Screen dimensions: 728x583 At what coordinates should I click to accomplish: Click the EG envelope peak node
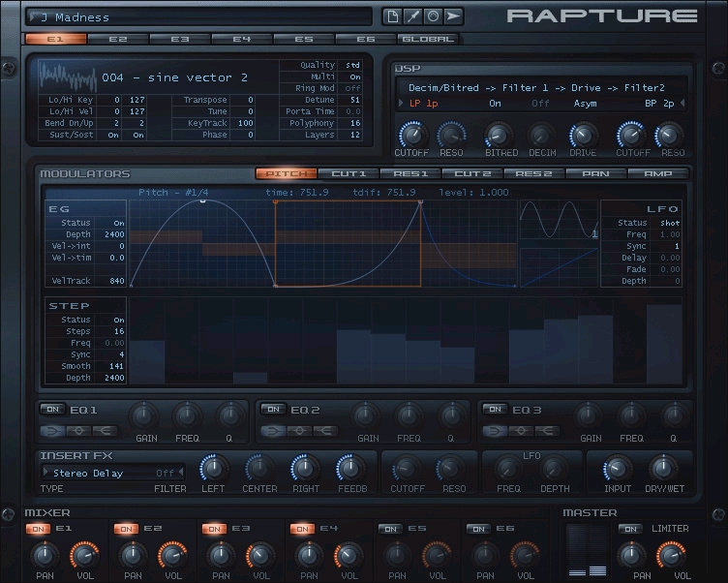click(203, 200)
